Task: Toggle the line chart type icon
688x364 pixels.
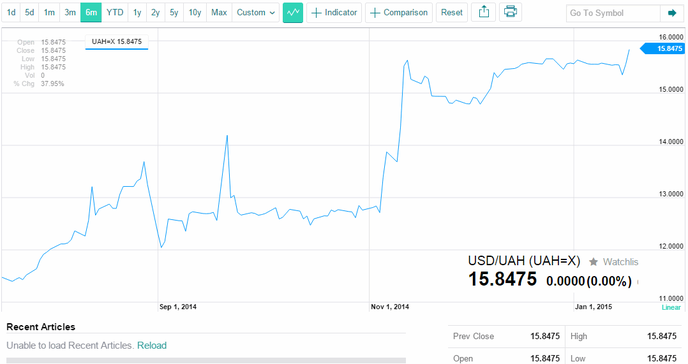Action: point(293,13)
